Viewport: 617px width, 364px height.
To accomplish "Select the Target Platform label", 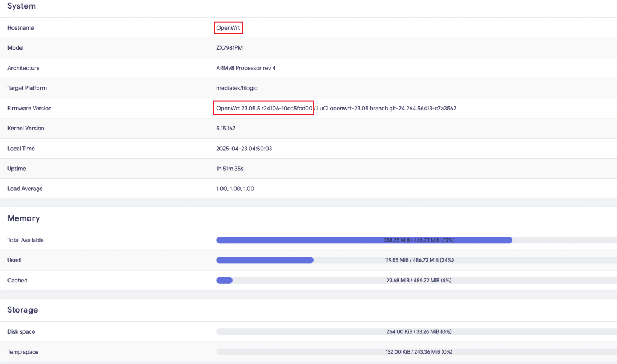I will (27, 88).
